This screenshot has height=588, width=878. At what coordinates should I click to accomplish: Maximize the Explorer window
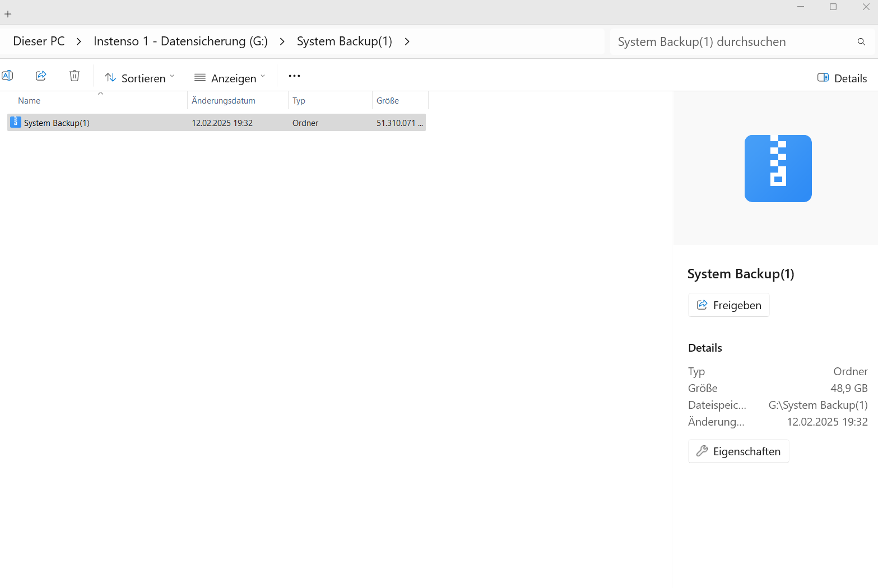(x=833, y=7)
